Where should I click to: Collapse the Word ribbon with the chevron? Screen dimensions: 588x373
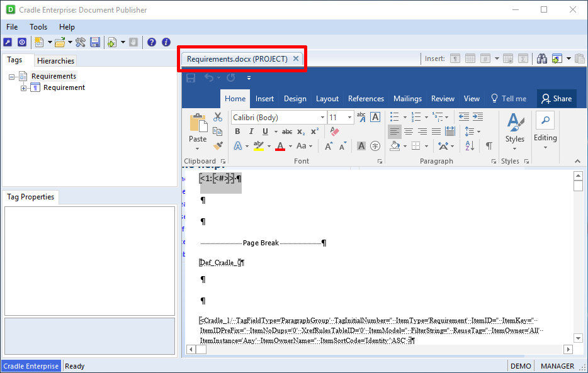[x=577, y=161]
